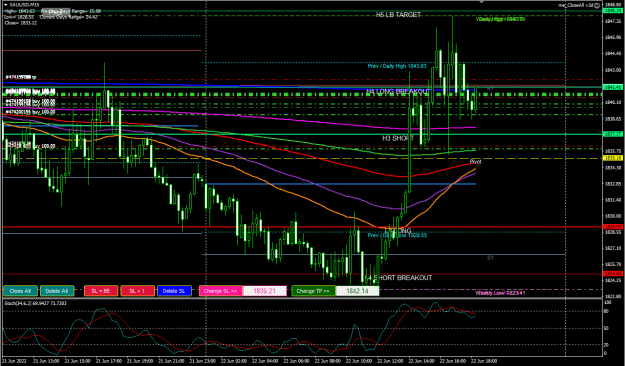This screenshot has width=625, height=366.
Task: Click the SL + 1 button
Action: pyautogui.click(x=137, y=291)
